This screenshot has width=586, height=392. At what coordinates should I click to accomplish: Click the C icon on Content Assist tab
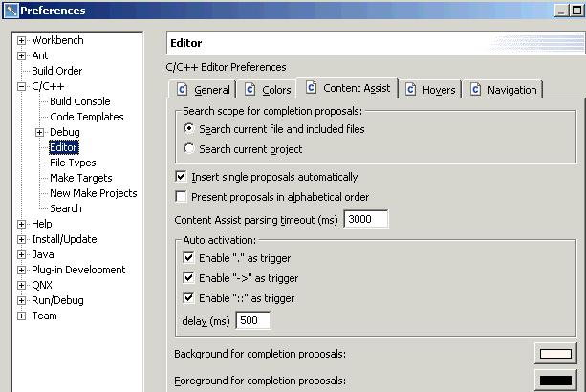[312, 88]
